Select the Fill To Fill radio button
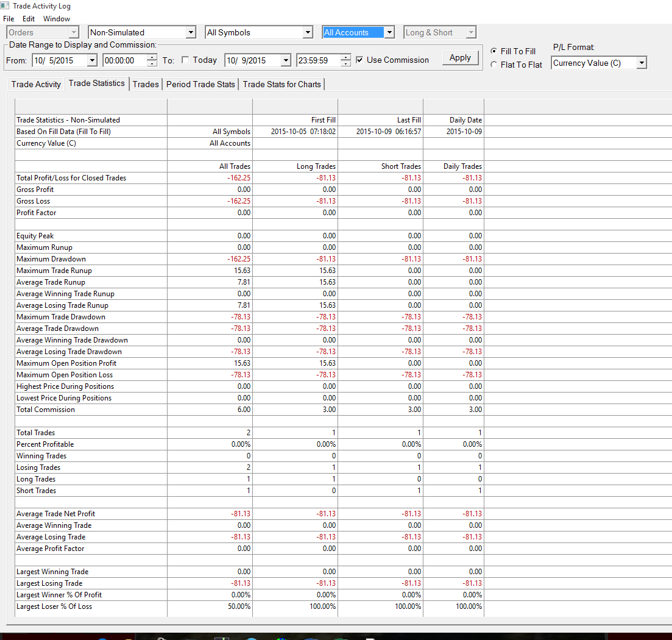Viewport: 672px width, 640px height. [493, 51]
